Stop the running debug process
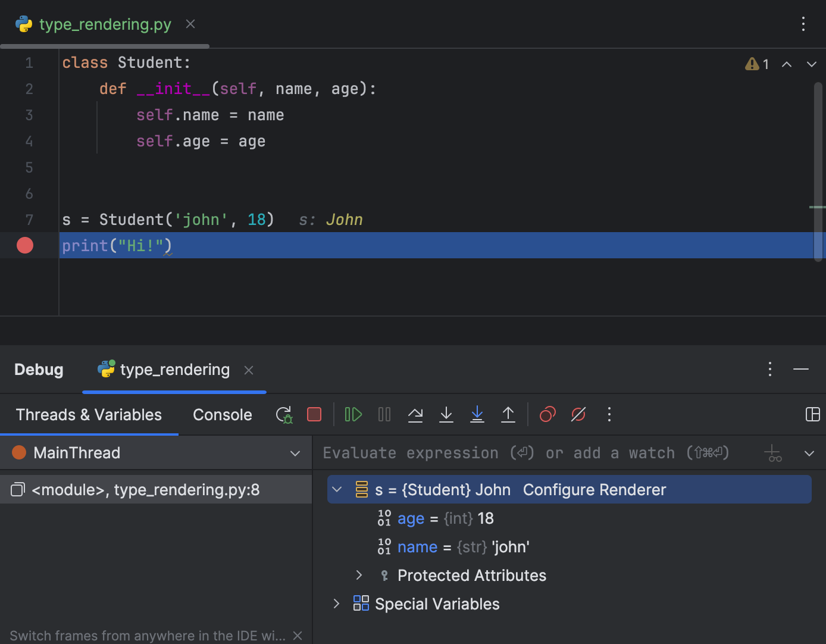 pyautogui.click(x=314, y=414)
